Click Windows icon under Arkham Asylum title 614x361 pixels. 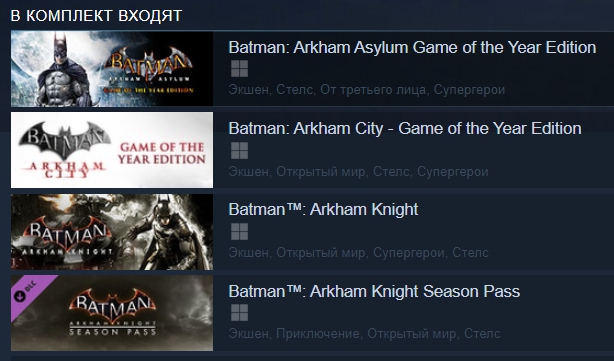pyautogui.click(x=239, y=69)
